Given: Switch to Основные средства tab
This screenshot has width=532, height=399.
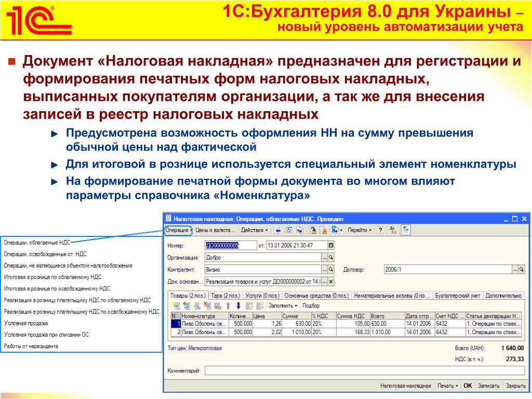Looking at the screenshot, I should 316,296.
